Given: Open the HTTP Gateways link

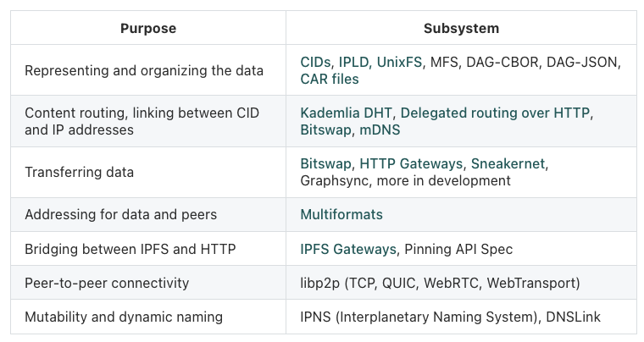Looking at the screenshot, I should point(411,163).
